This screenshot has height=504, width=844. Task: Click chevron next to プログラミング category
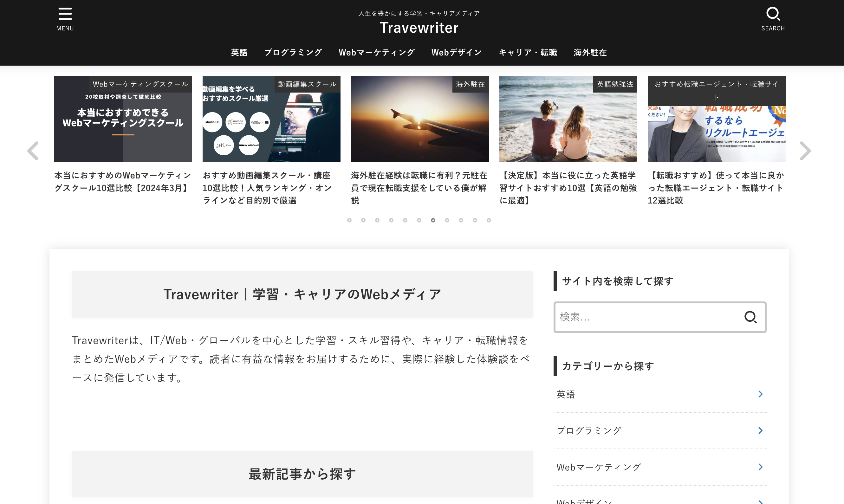point(760,431)
